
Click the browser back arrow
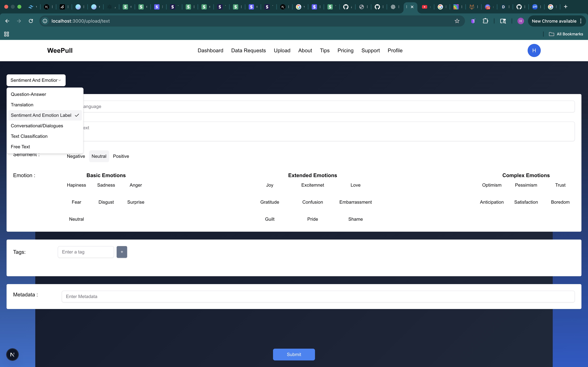pos(7,21)
